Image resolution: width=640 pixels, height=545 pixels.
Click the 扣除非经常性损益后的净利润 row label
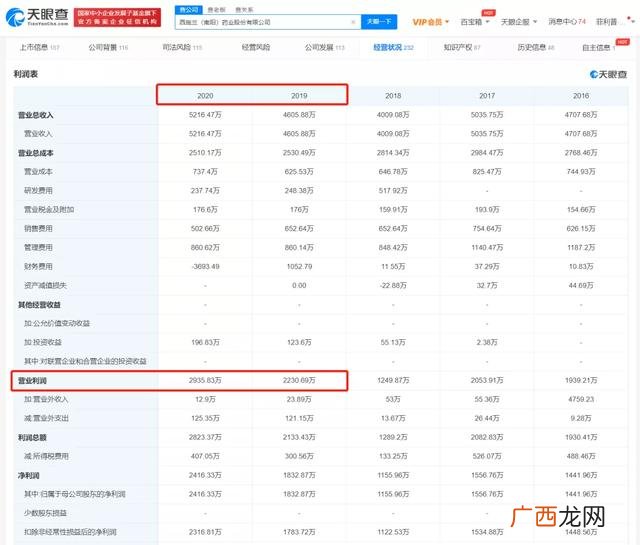point(70,532)
